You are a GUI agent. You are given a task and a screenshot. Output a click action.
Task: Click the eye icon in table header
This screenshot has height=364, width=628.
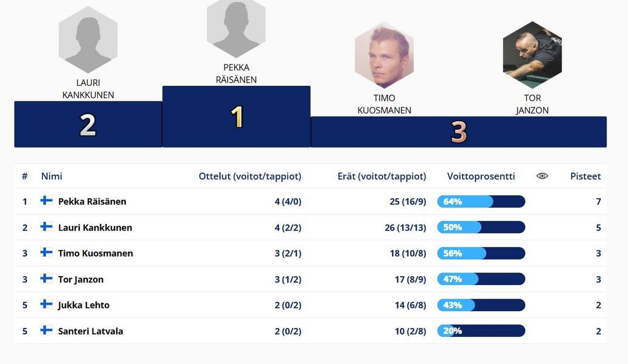click(542, 176)
